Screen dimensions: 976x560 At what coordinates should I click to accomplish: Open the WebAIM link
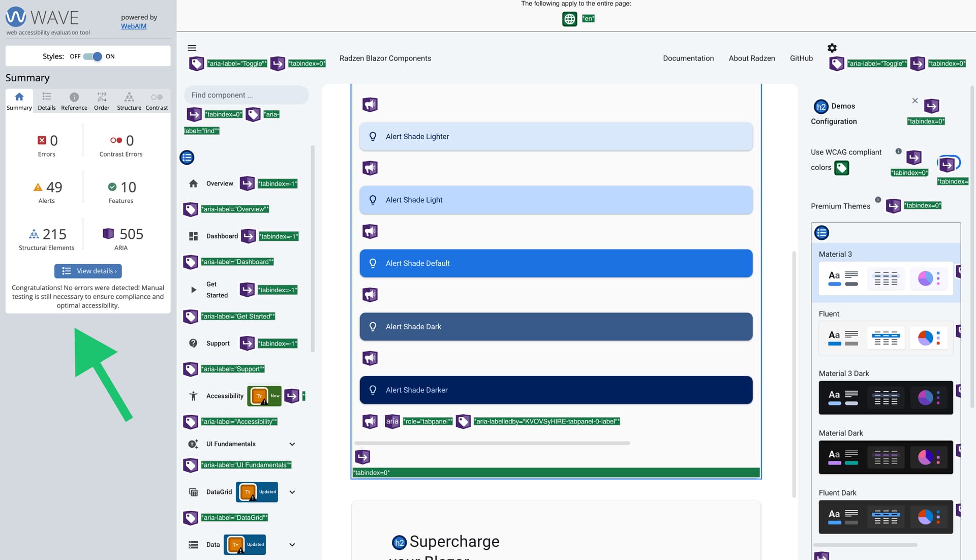point(134,25)
